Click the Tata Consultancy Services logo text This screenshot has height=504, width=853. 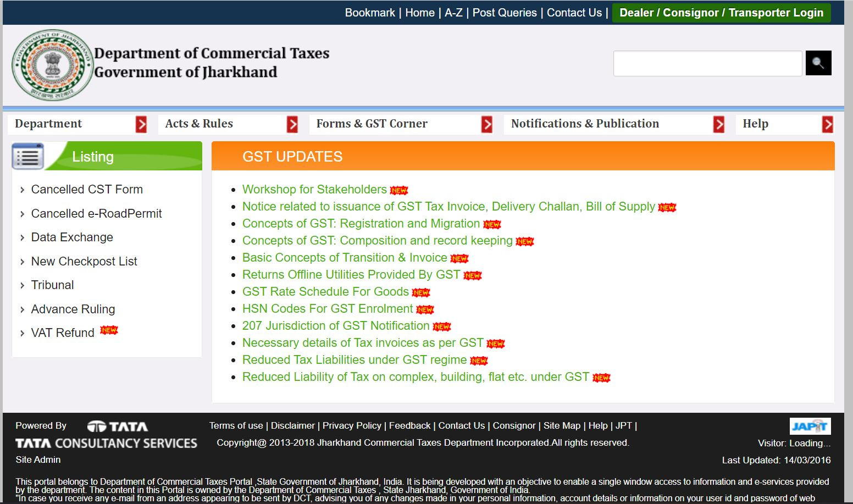tap(106, 443)
